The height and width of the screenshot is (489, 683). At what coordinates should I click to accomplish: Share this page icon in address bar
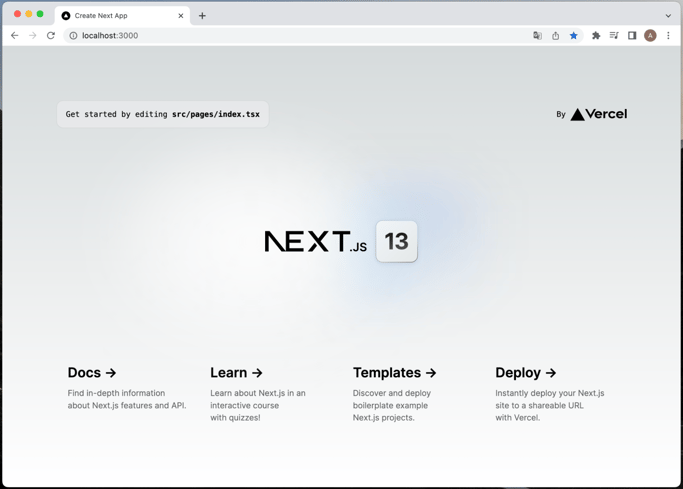tap(555, 36)
